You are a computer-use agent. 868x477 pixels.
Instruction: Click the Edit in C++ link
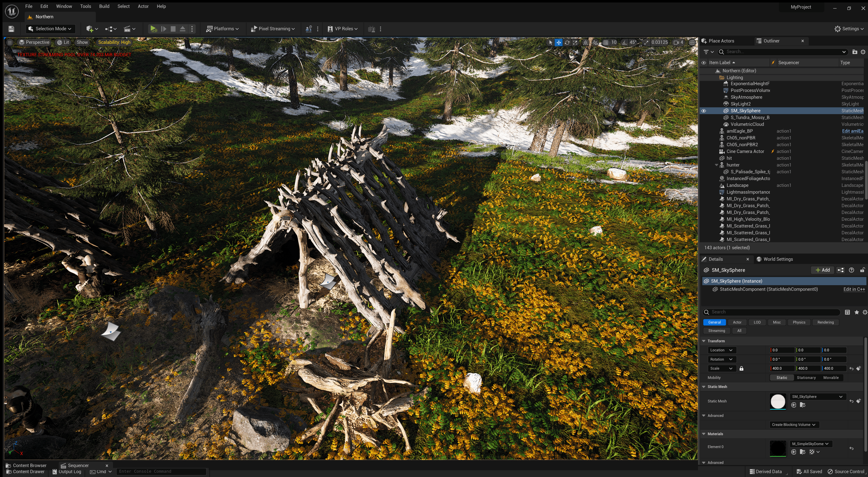point(854,289)
